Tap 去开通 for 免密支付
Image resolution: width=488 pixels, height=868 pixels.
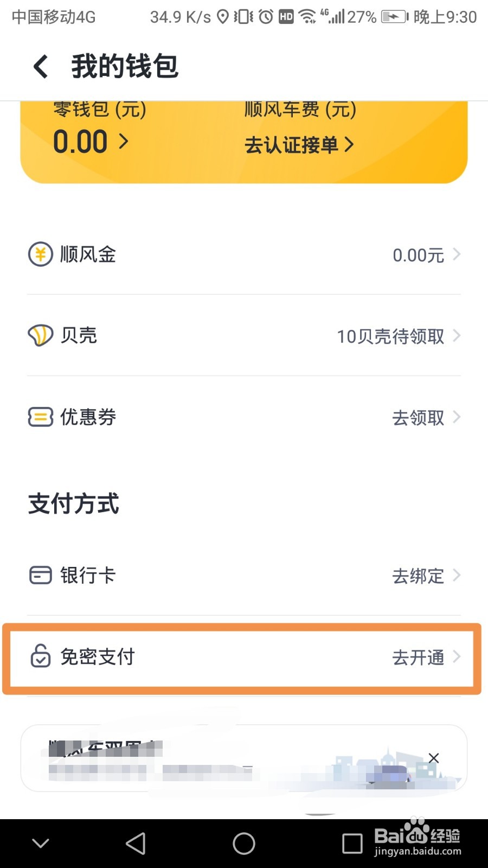click(426, 657)
